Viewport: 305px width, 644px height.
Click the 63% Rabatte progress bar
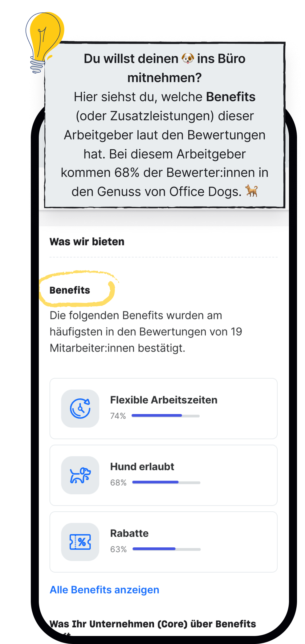[x=167, y=549]
